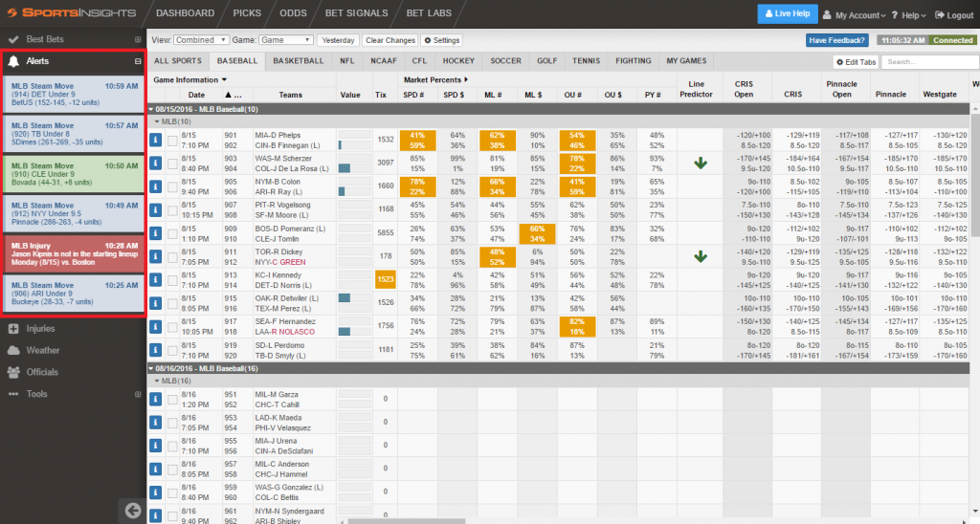Collapse sidebar with the back arrow icon

tap(132, 511)
